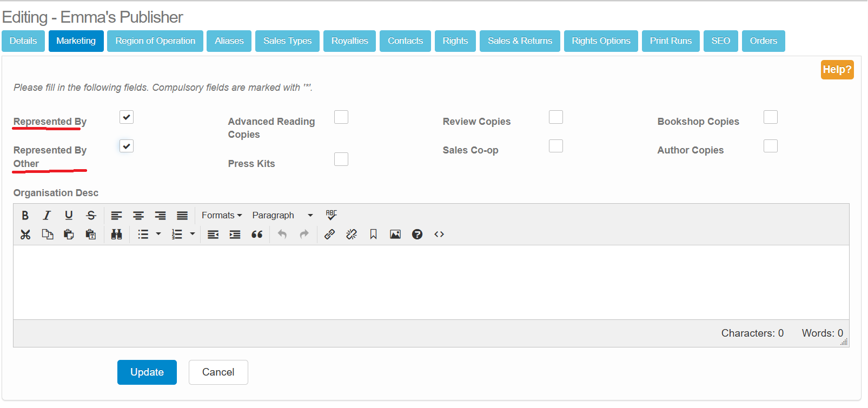This screenshot has height=408, width=868.
Task: Uncheck the Represented By checkbox
Action: point(127,117)
